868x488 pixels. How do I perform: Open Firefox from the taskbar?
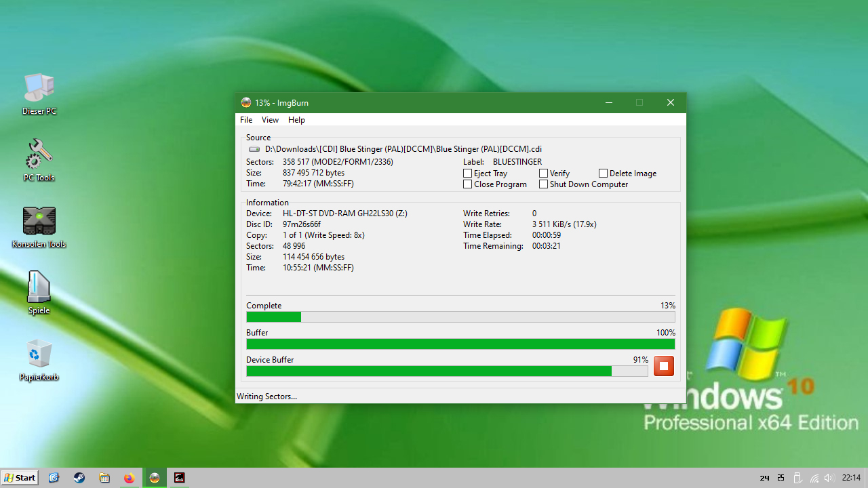[x=130, y=478]
